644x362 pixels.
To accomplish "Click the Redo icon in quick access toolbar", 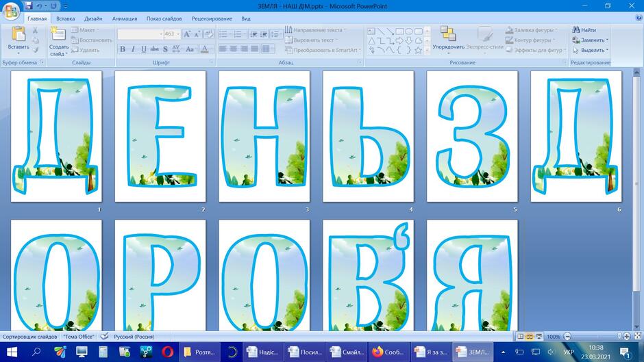I will point(53,5).
